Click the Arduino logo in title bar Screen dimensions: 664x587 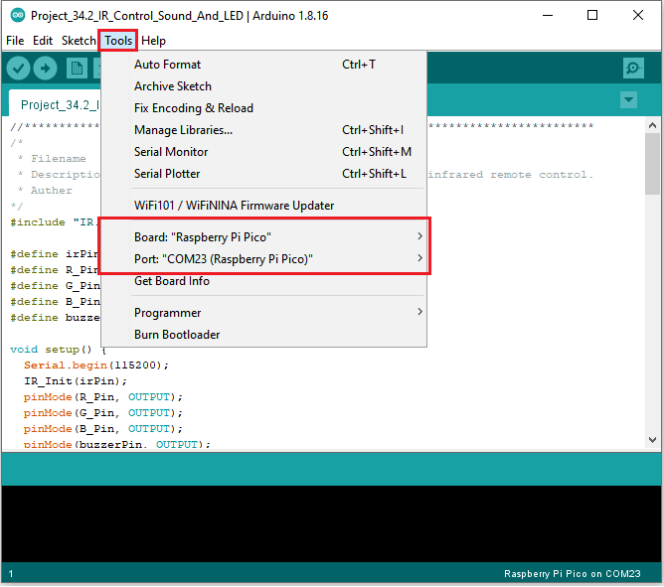click(x=18, y=16)
